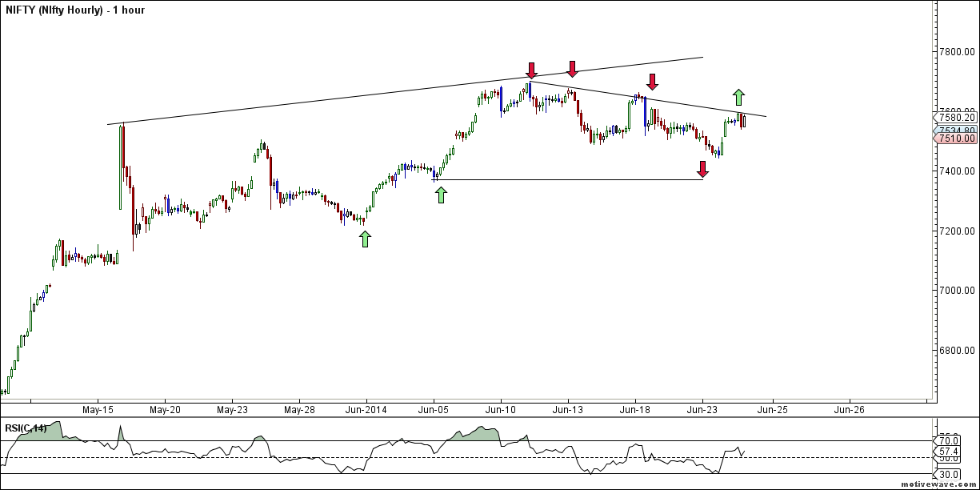Select red arrow at horizontal support line's right end

pyautogui.click(x=702, y=169)
